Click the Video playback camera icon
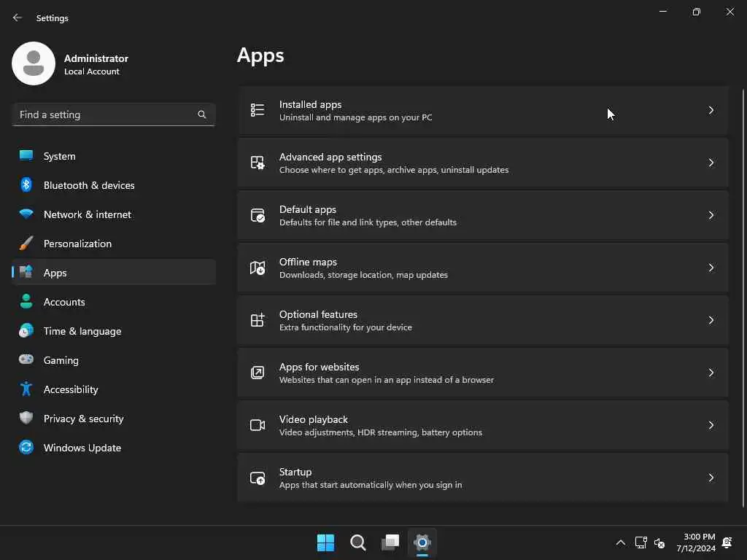Screen dimensions: 747x560 258,425
